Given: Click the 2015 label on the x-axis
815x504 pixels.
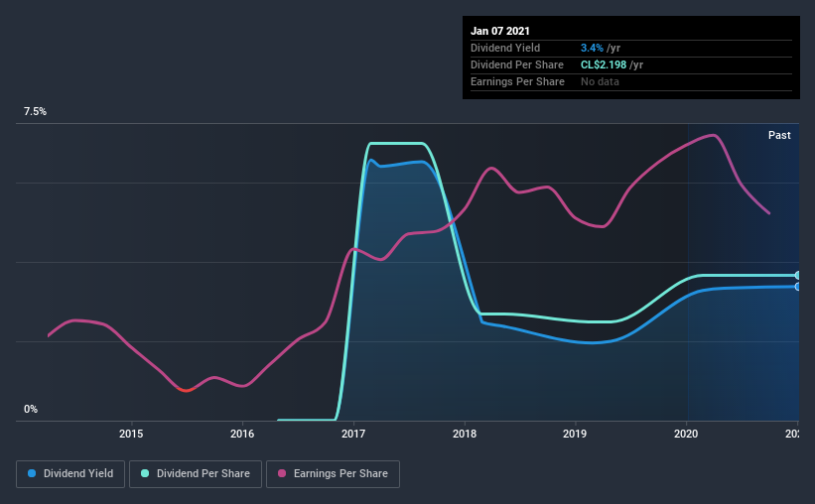Looking at the screenshot, I should (x=131, y=434).
